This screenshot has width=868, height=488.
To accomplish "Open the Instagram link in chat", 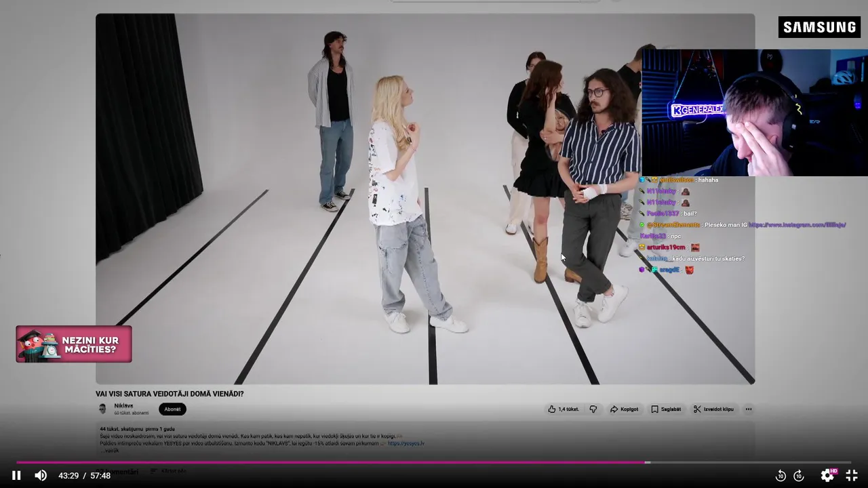I will [x=798, y=225].
